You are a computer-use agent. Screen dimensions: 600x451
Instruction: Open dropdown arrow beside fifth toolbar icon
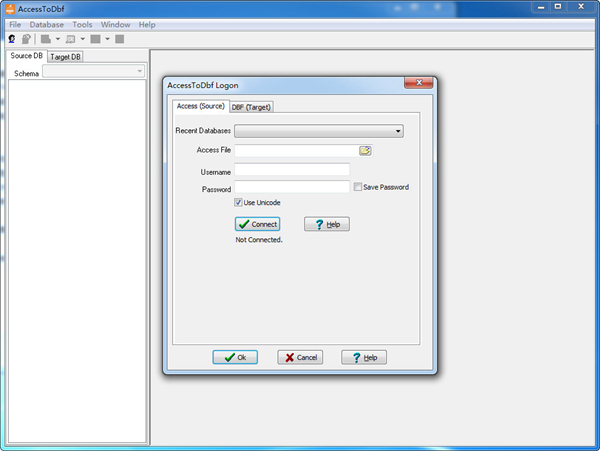coord(108,39)
